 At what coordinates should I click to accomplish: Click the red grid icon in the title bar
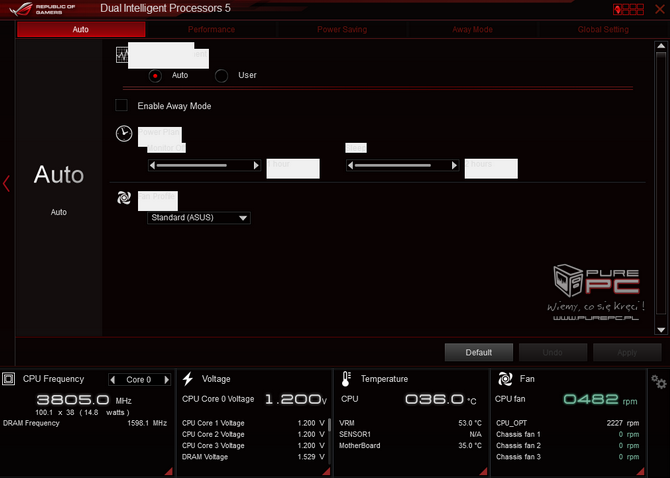tap(628, 9)
